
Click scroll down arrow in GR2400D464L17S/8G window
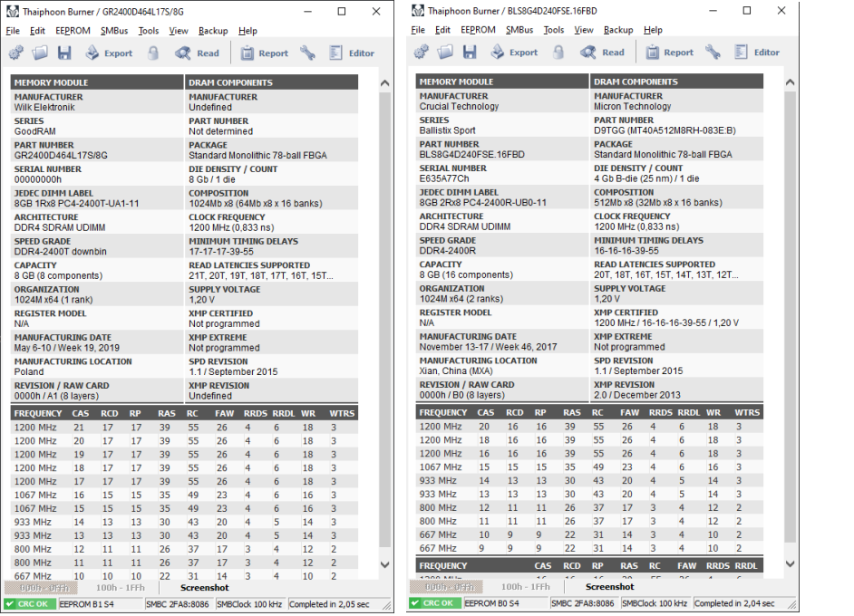click(384, 565)
